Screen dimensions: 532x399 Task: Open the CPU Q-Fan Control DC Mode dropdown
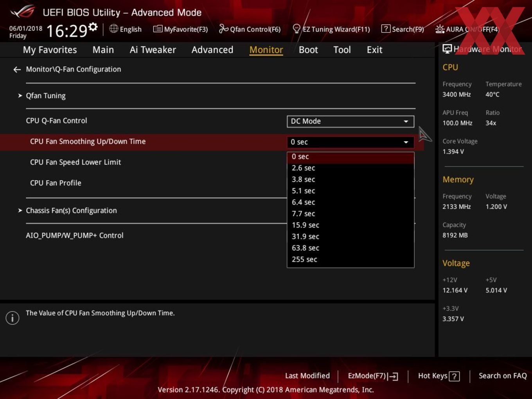click(350, 121)
